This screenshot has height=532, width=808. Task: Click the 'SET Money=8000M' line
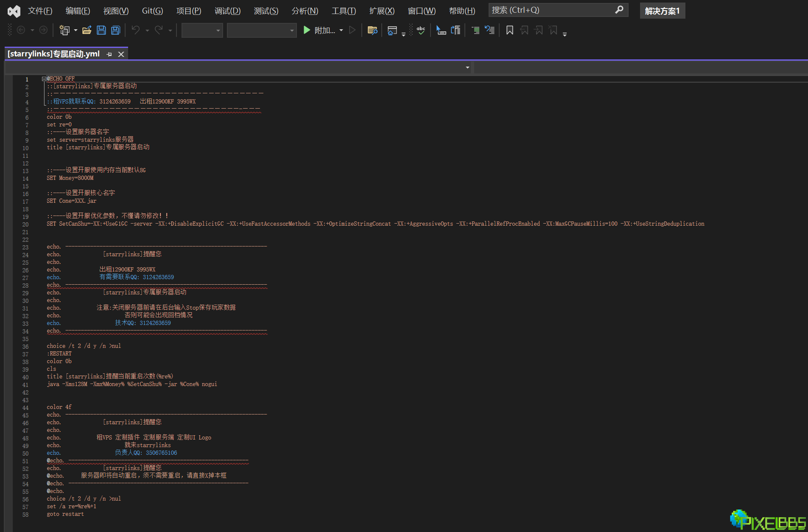click(70, 178)
